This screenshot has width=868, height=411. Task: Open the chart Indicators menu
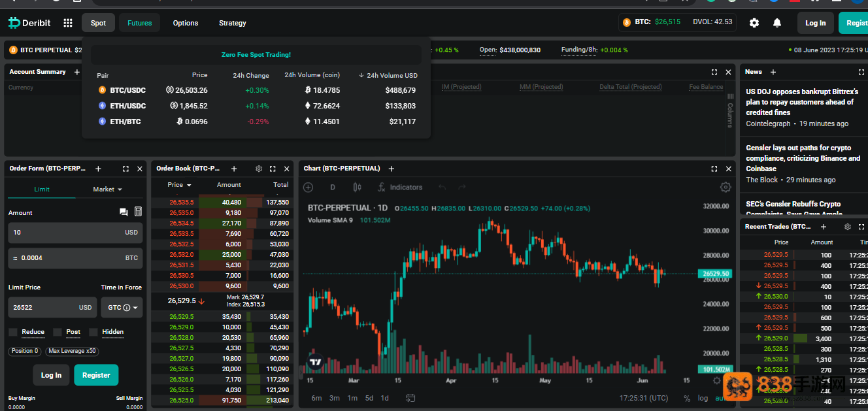pyautogui.click(x=399, y=188)
